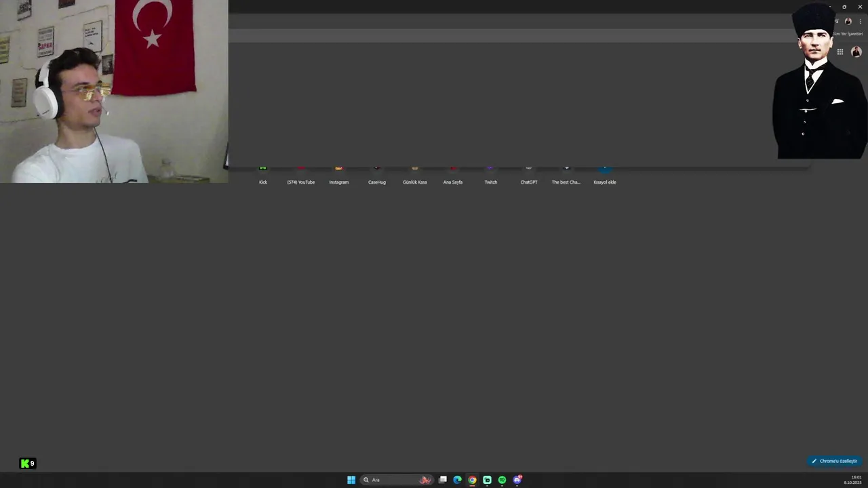
Task: Open Chrome profile avatar in toolbar
Action: point(848,22)
